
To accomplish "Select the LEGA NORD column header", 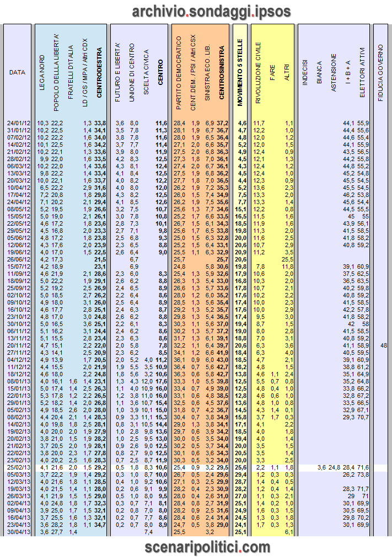I will [x=42, y=72].
